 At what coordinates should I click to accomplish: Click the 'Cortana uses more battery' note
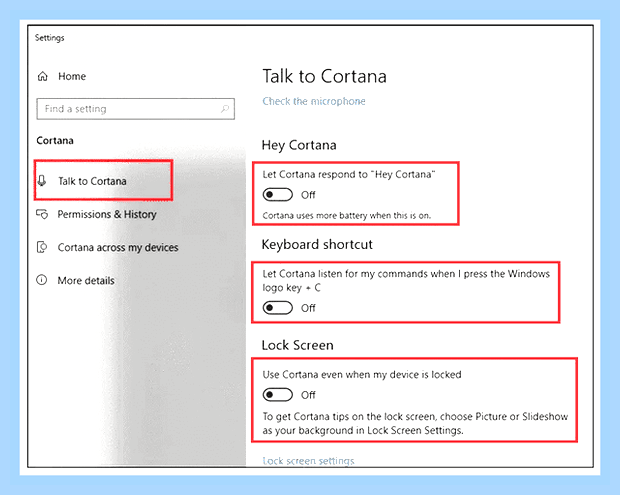point(347,215)
